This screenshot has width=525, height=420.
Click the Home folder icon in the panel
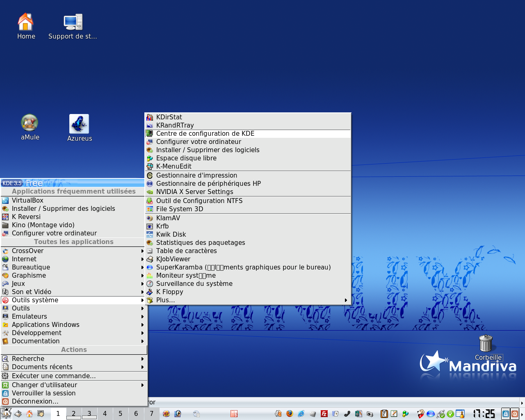[30, 414]
